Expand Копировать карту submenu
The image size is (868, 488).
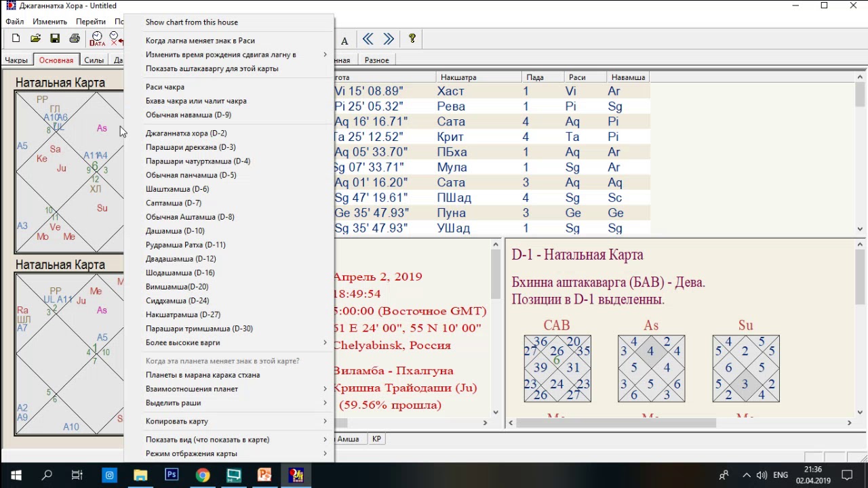tap(229, 421)
